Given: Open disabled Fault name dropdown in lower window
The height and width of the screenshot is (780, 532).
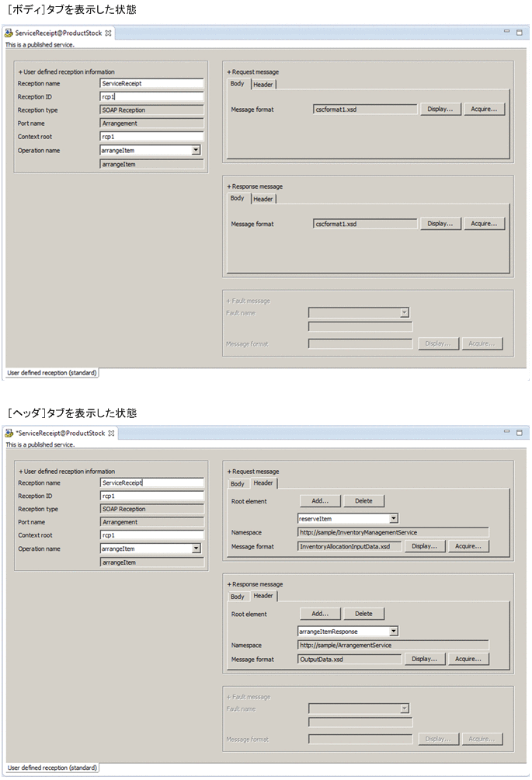Looking at the screenshot, I should (x=405, y=709).
